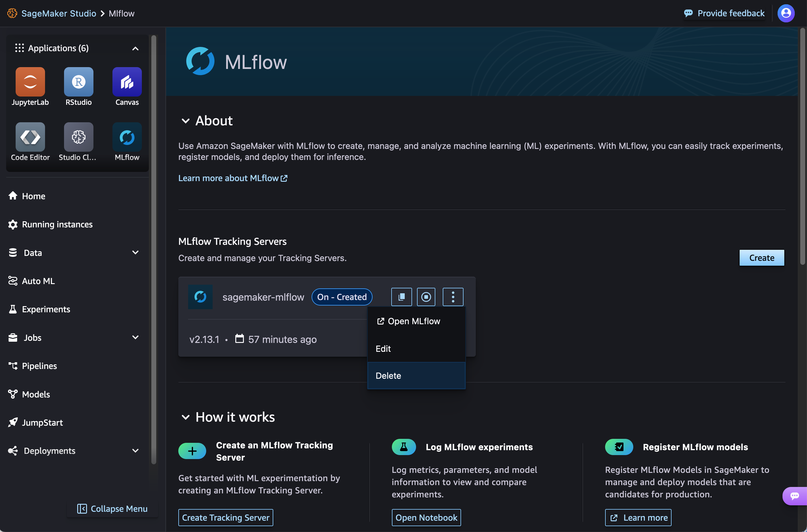Viewport: 807px width, 532px height.
Task: Collapse the How it works section
Action: (185, 416)
